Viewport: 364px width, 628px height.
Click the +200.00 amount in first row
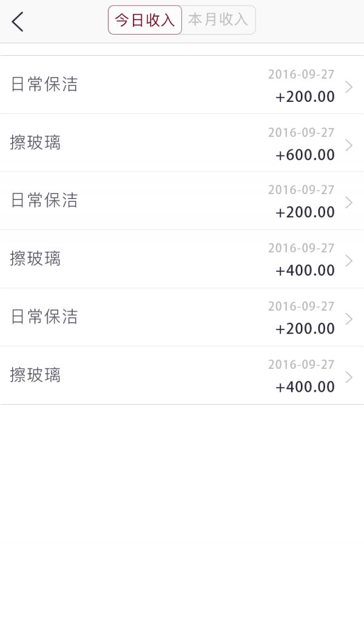pos(305,96)
